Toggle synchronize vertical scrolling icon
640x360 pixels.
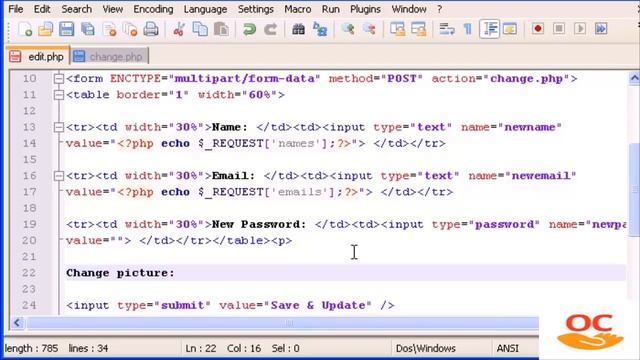click(x=397, y=29)
